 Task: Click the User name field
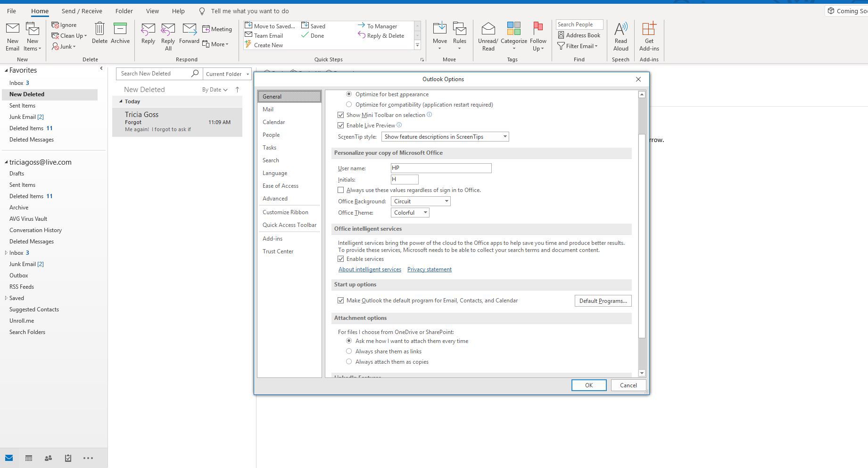coord(441,168)
